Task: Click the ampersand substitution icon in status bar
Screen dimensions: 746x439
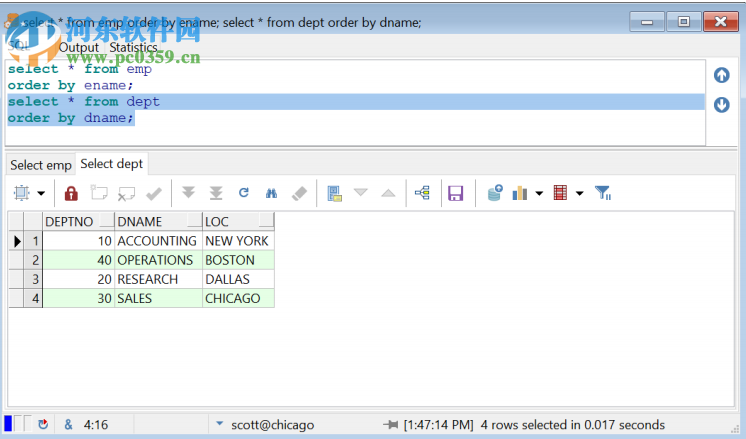Action: 69,424
